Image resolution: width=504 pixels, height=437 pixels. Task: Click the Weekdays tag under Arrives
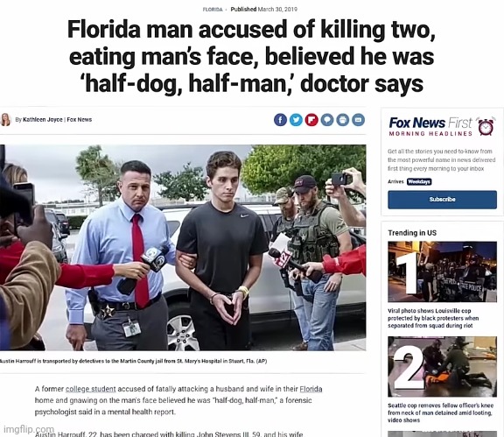[419, 182]
